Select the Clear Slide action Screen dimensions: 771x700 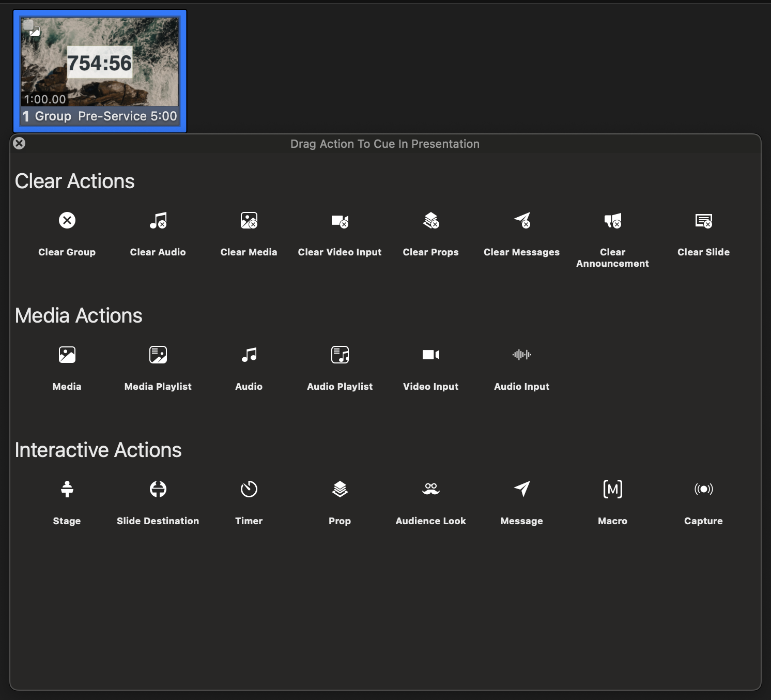click(x=703, y=221)
